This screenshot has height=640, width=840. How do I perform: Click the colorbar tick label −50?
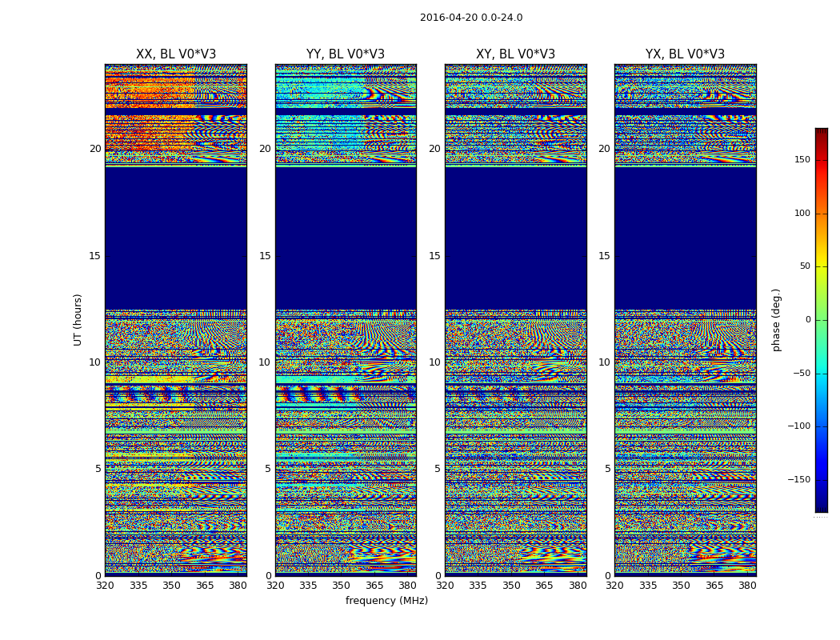pos(801,374)
